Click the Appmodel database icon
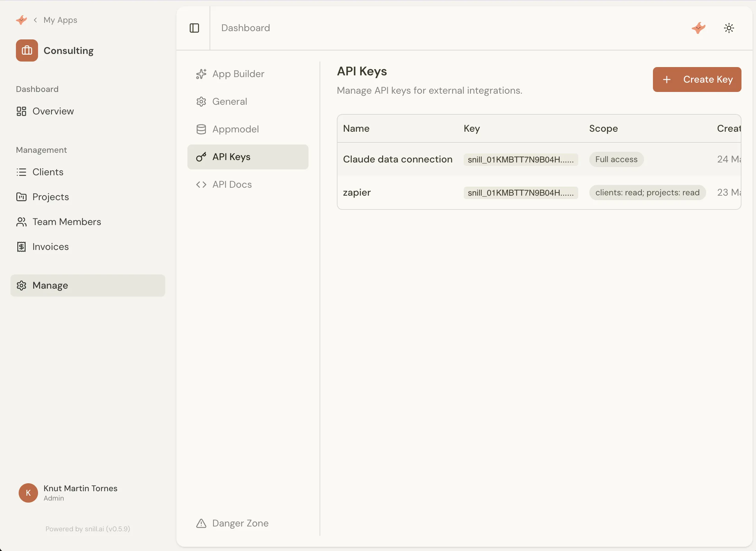Screen dimensions: 756x551 point(201,129)
